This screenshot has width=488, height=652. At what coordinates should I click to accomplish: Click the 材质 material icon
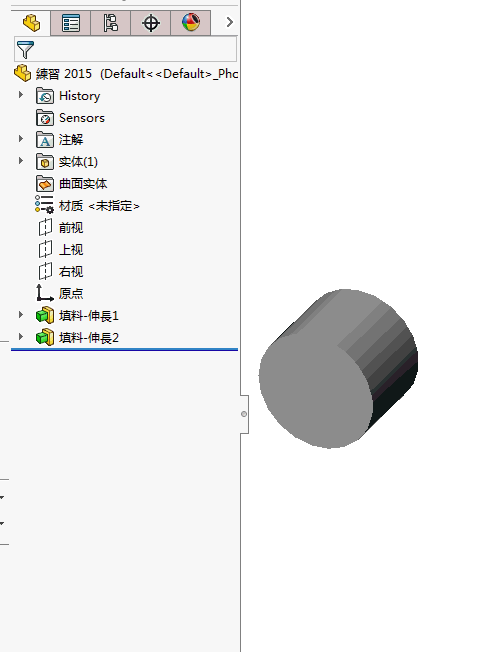pyautogui.click(x=44, y=205)
